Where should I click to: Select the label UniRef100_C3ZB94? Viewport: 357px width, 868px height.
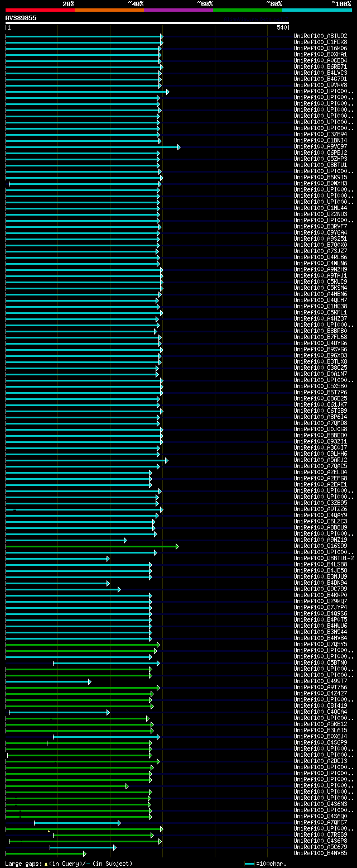click(x=320, y=134)
